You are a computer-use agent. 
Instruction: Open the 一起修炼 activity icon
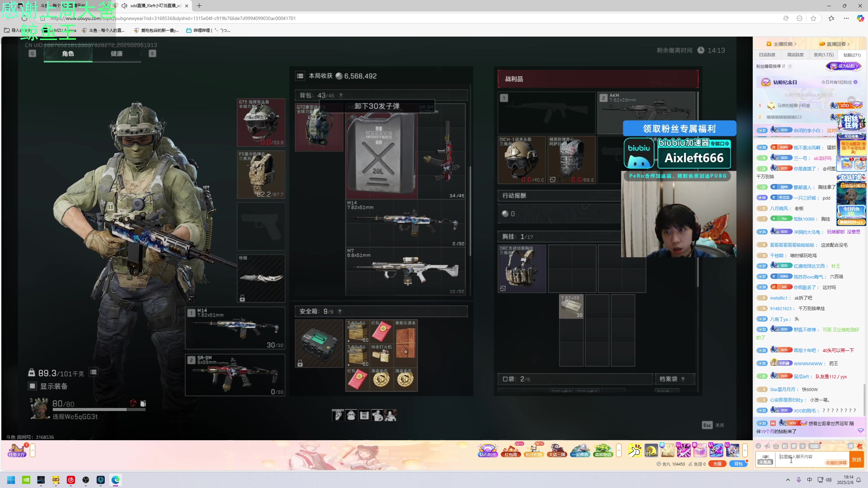pos(580,450)
